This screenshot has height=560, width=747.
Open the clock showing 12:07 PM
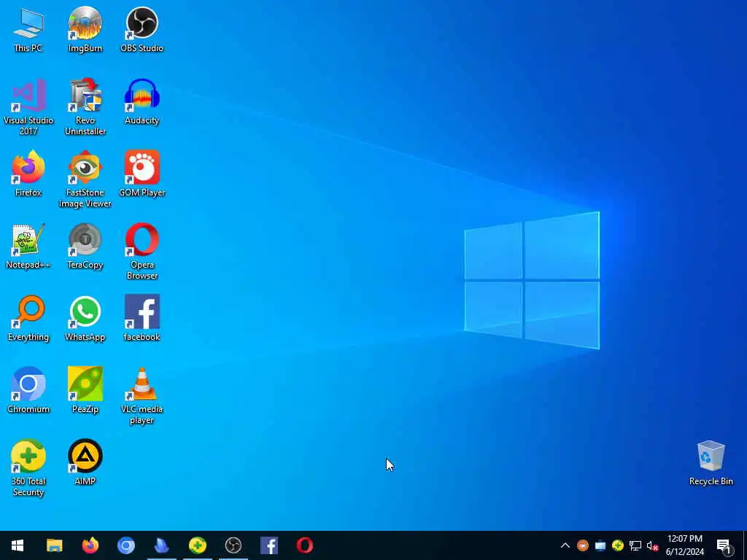point(684,545)
